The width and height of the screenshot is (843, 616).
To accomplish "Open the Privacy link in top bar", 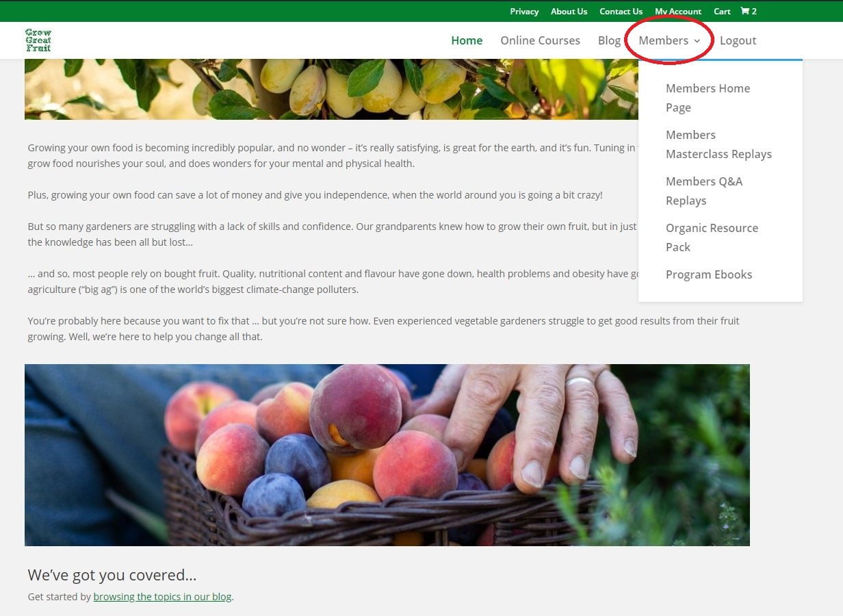I will pos(524,11).
